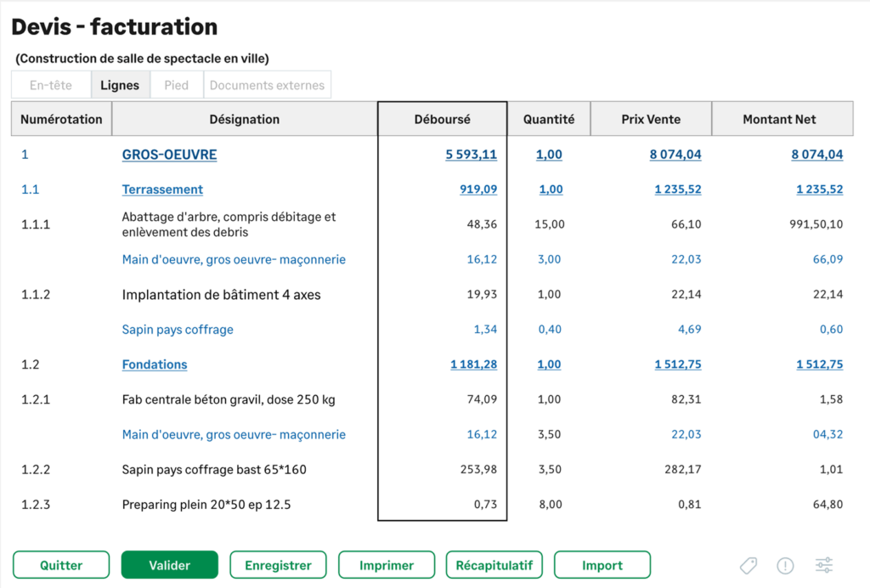Open the alert exclamation circle icon
Screen dimensions: 870x588
click(x=786, y=565)
